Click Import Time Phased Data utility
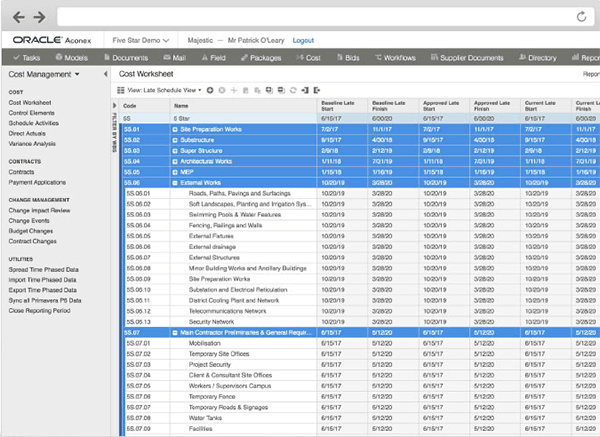Image resolution: width=600 pixels, height=437 pixels. point(42,280)
